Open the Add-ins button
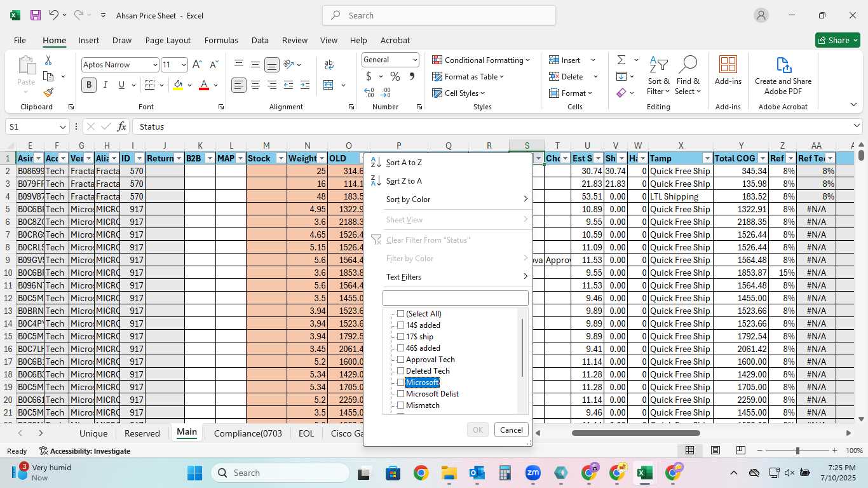This screenshot has width=868, height=488. (x=728, y=71)
